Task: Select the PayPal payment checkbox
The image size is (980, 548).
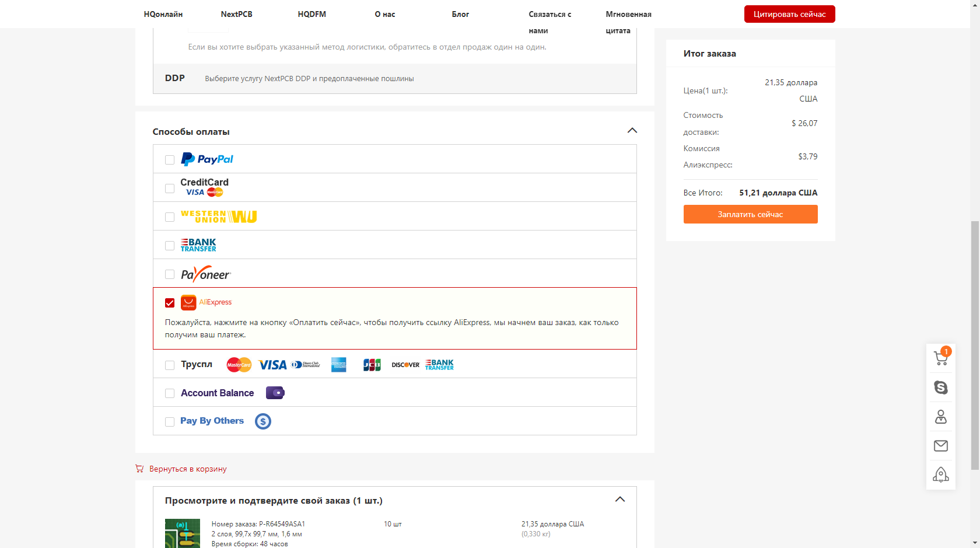Action: coord(170,160)
